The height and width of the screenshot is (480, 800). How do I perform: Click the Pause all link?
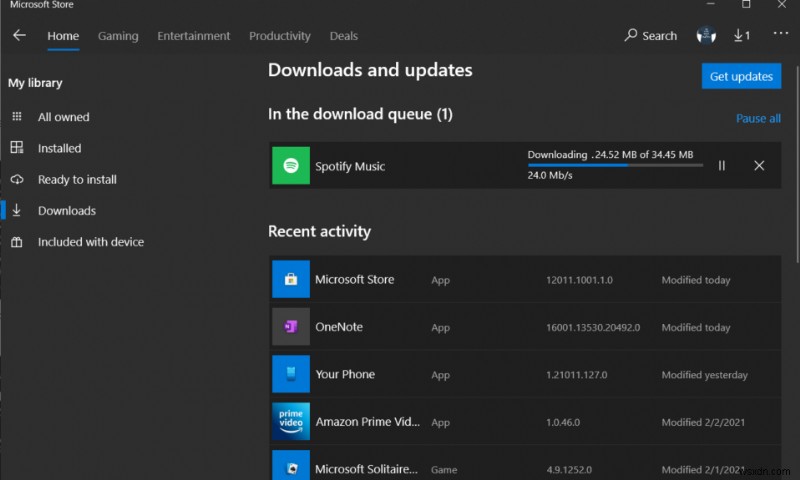coord(758,118)
